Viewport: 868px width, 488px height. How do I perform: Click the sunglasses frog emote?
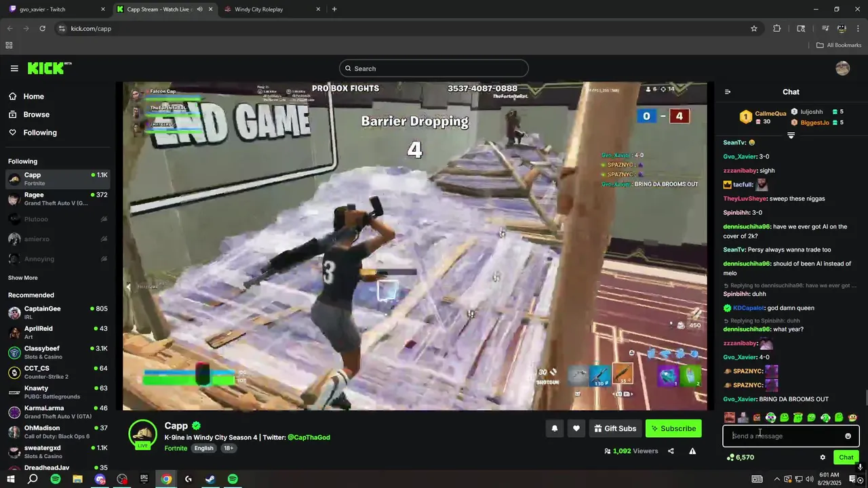[770, 418]
